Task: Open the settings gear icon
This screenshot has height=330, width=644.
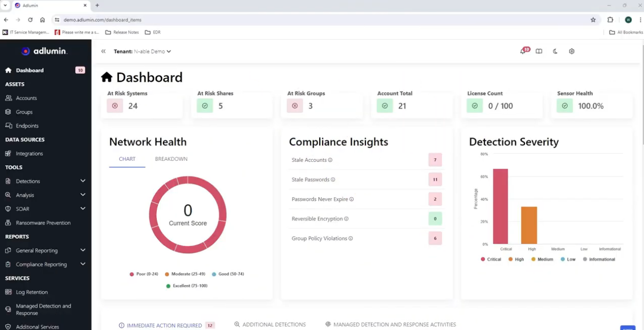Action: click(x=571, y=52)
